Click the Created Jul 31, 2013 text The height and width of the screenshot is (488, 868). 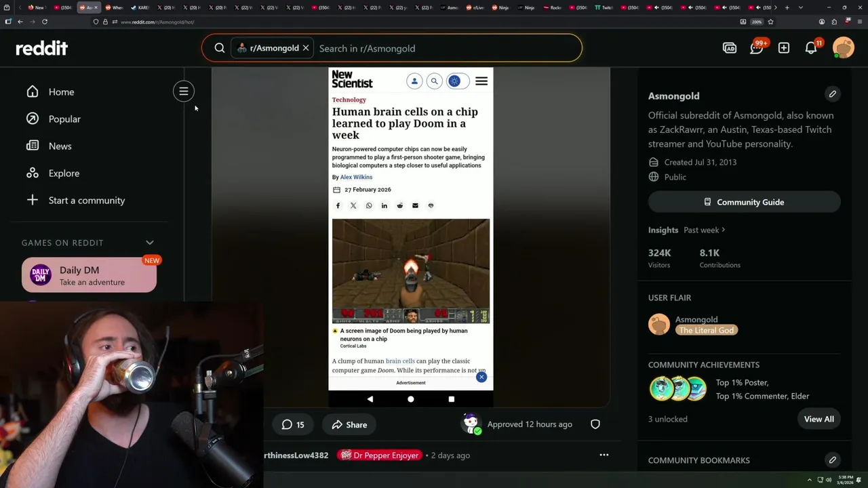tap(700, 162)
